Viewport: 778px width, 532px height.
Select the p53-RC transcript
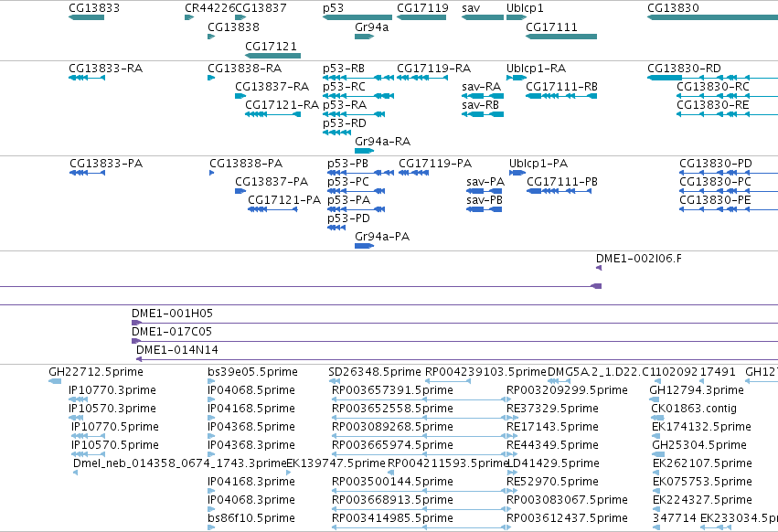(x=358, y=96)
